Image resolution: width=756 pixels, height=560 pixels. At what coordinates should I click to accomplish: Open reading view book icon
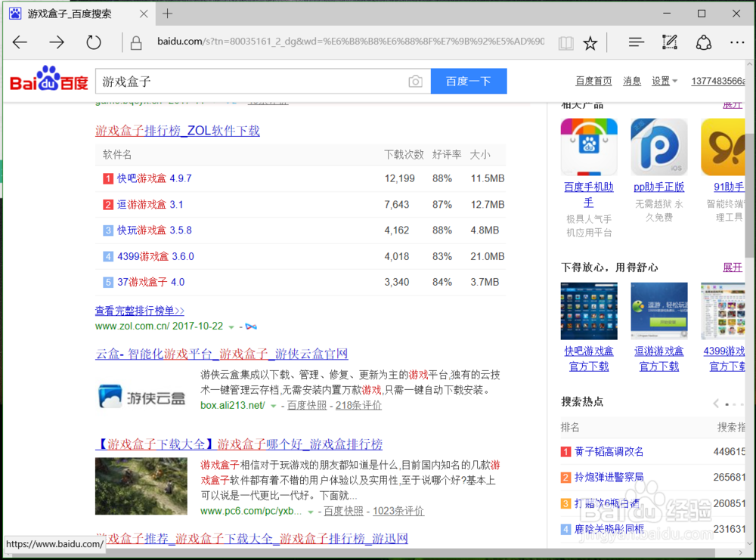coord(565,43)
